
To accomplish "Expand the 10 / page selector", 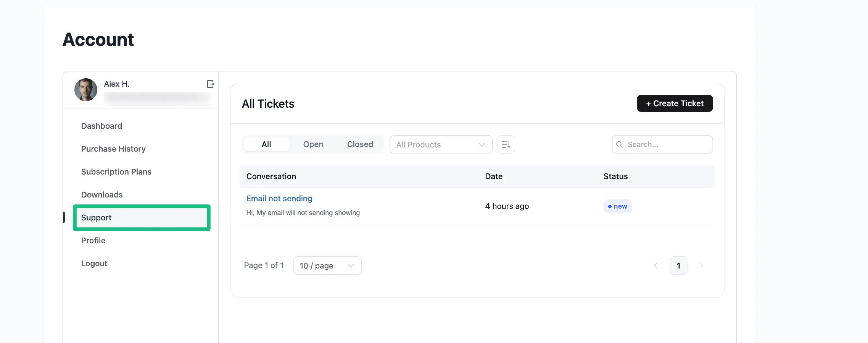I will (x=327, y=265).
